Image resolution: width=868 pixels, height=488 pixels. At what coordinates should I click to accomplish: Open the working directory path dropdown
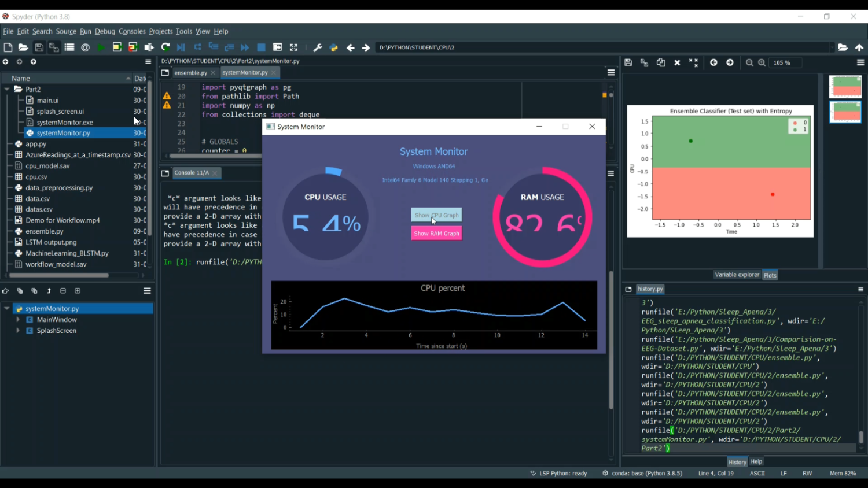(x=832, y=47)
